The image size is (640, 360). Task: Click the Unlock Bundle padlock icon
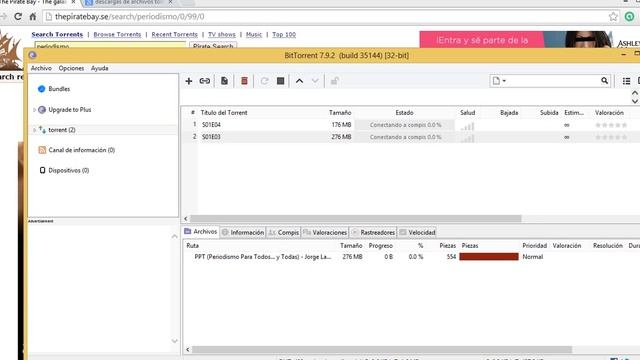pos(335,81)
